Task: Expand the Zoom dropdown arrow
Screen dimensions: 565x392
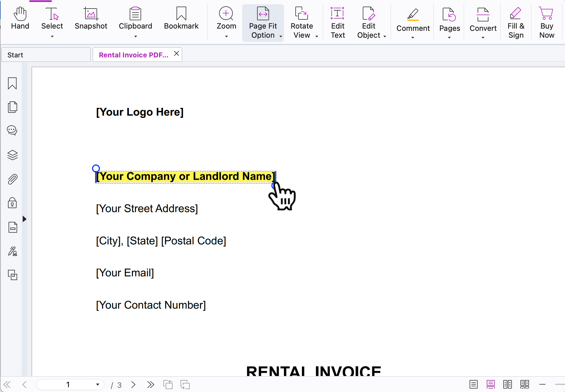Action: (226, 35)
